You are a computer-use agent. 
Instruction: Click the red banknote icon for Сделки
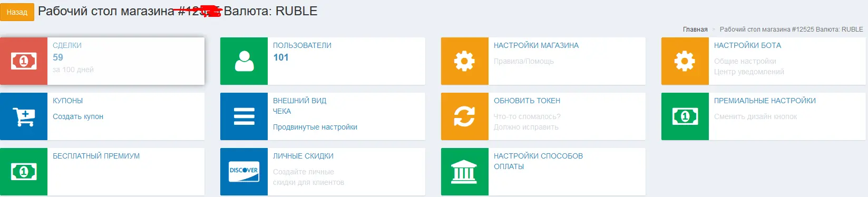pos(24,61)
